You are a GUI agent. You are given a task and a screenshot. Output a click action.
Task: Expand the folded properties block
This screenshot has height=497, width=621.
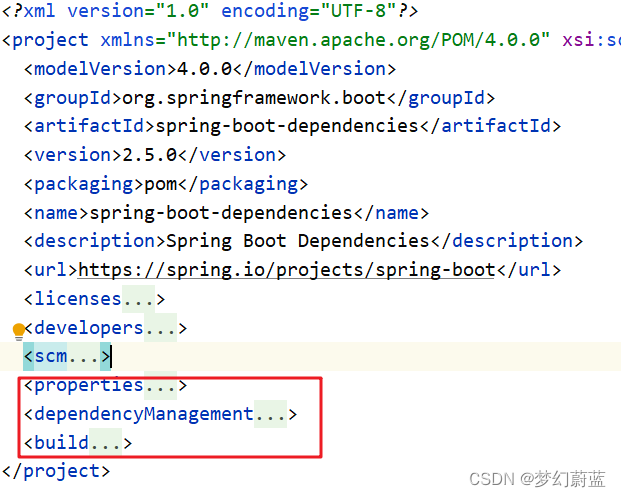click(x=160, y=385)
